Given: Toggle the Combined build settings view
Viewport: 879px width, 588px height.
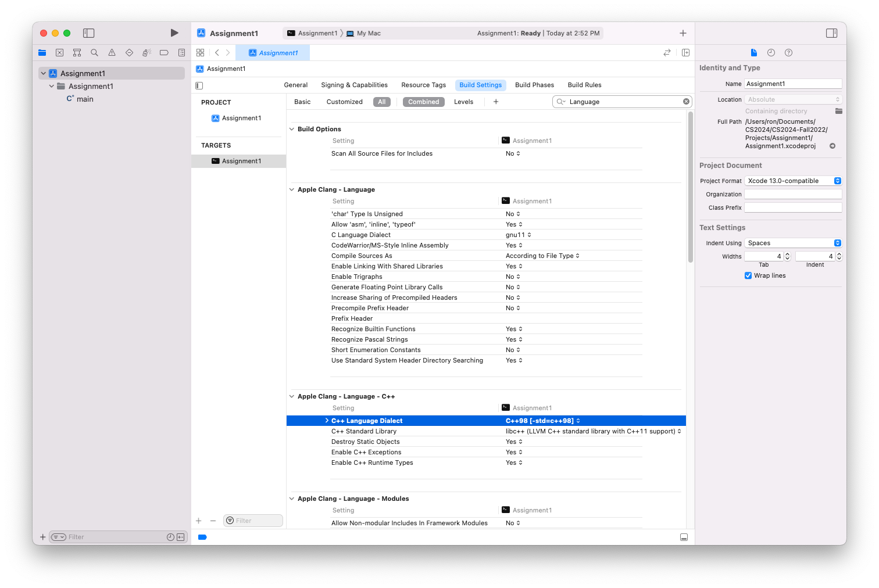Looking at the screenshot, I should [x=423, y=102].
